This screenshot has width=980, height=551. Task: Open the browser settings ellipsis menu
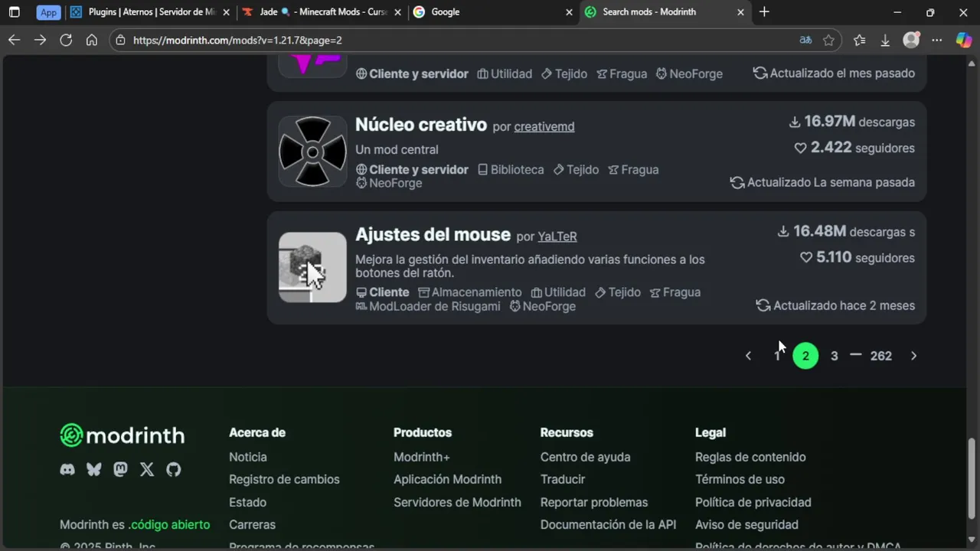click(x=937, y=41)
